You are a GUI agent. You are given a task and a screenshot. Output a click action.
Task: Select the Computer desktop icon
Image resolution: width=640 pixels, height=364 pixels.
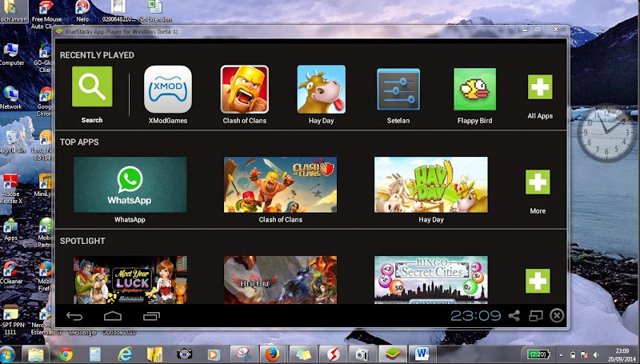[11, 54]
